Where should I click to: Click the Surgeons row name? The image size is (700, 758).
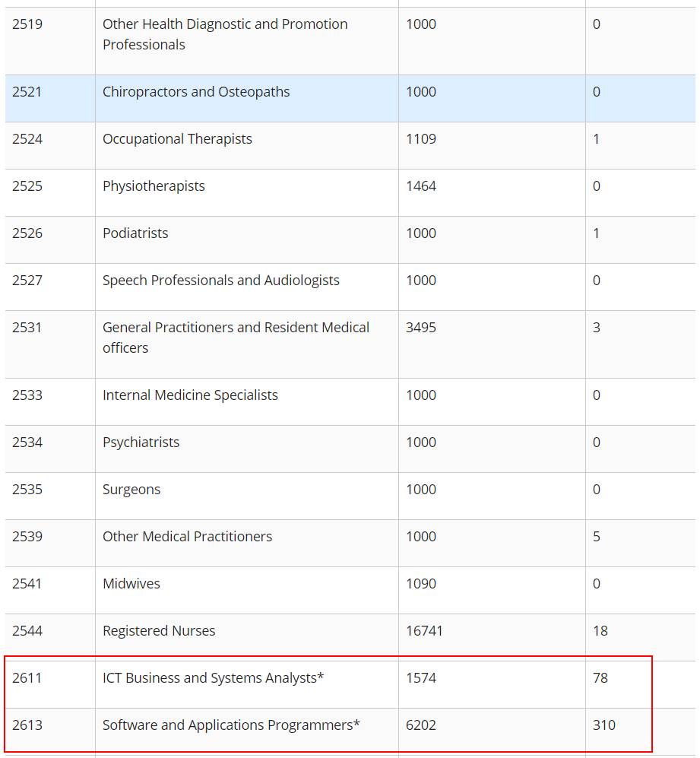(131, 490)
